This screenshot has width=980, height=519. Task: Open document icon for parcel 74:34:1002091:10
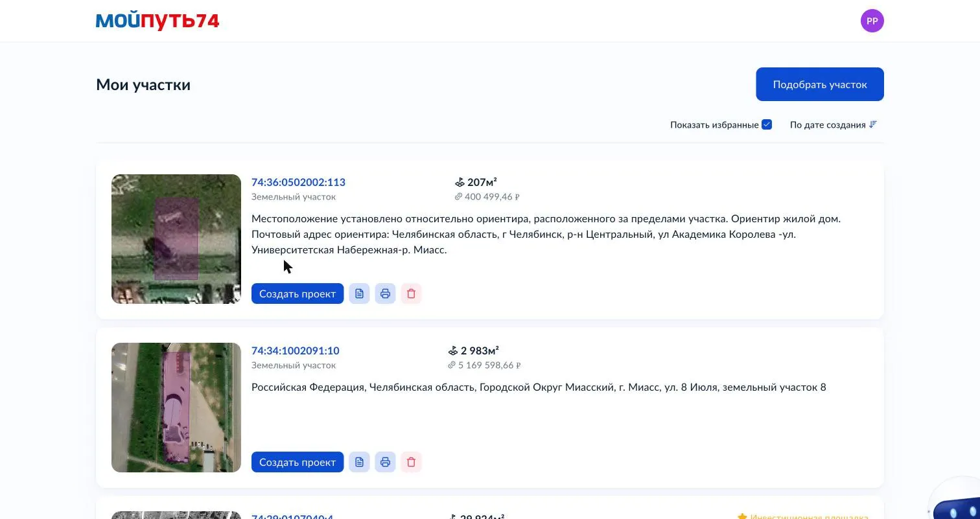pyautogui.click(x=359, y=462)
